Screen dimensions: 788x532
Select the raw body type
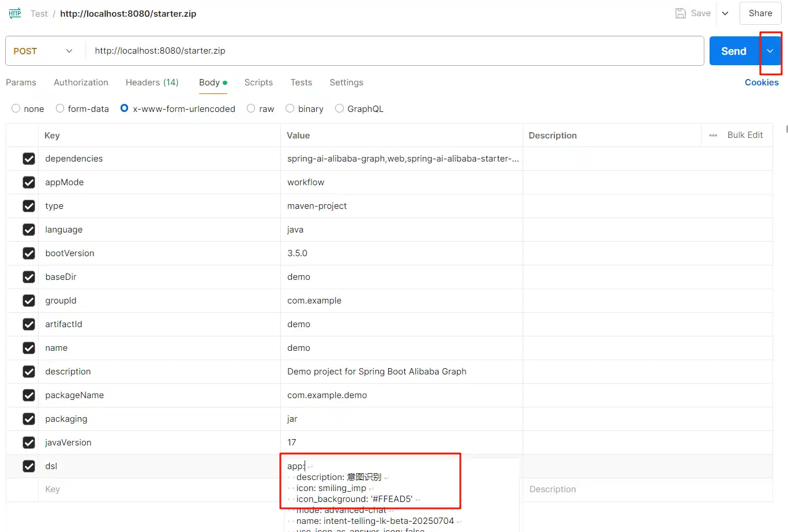pos(251,108)
